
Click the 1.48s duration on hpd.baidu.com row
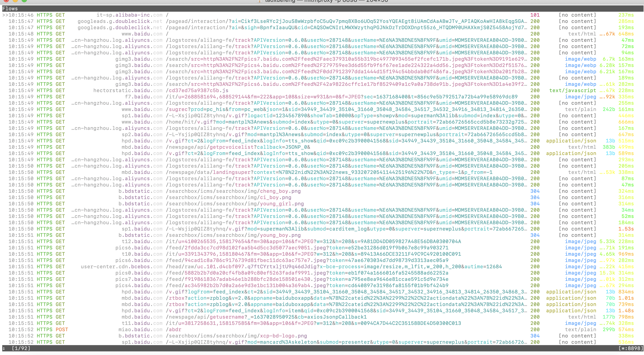626,311
